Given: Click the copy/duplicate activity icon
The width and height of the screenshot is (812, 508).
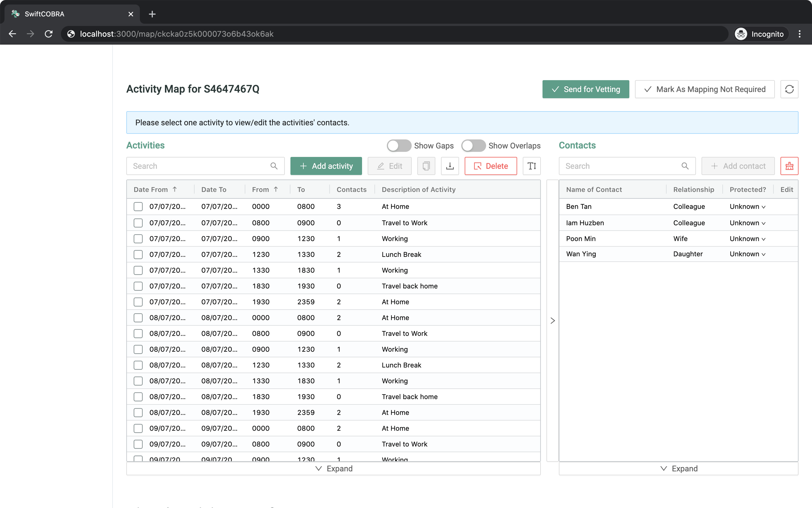Looking at the screenshot, I should (426, 166).
